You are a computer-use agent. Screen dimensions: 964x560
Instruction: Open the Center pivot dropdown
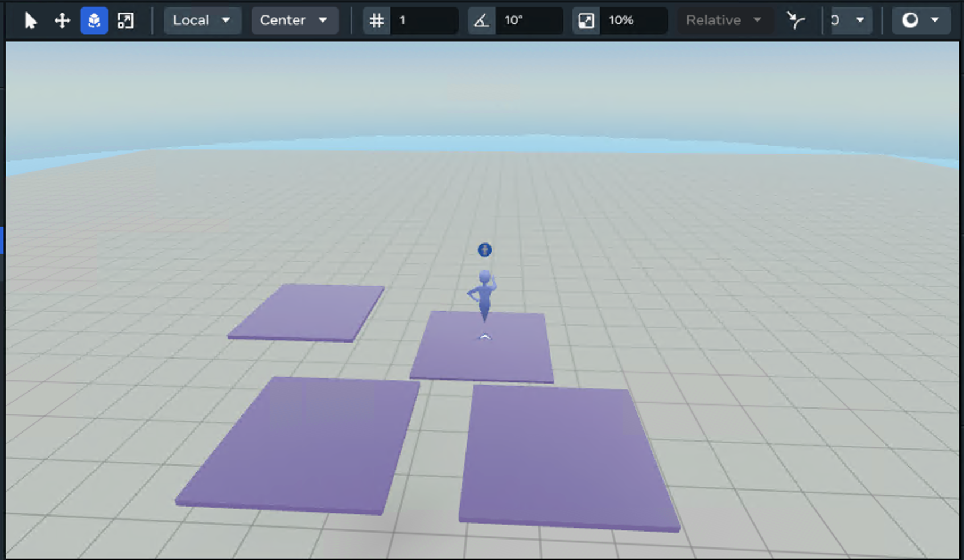[x=294, y=20]
